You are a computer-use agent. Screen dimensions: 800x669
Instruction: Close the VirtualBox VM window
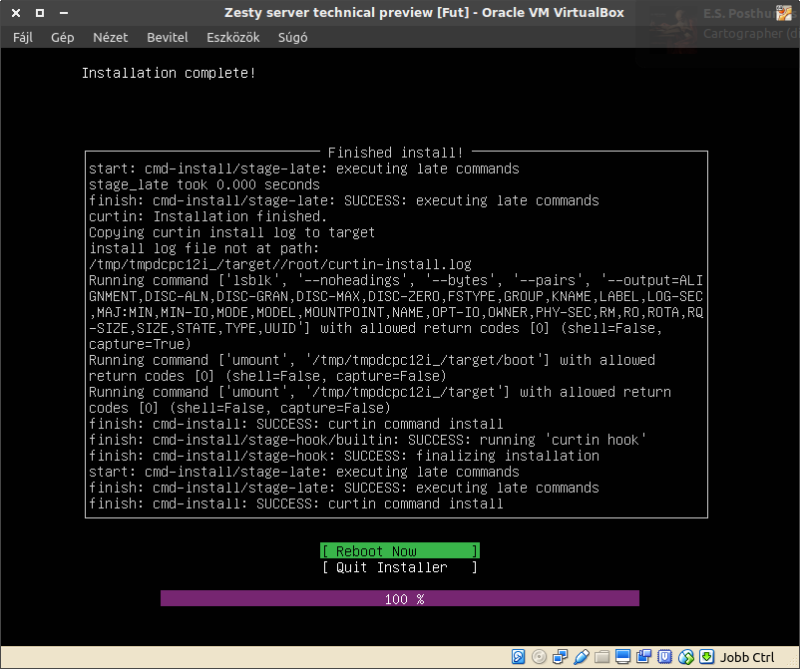click(x=16, y=13)
